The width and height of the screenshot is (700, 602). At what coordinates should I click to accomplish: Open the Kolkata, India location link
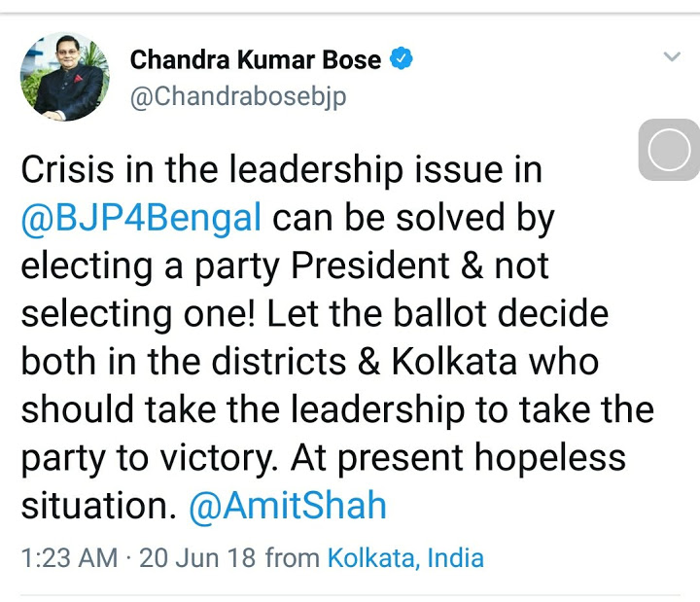point(405,558)
